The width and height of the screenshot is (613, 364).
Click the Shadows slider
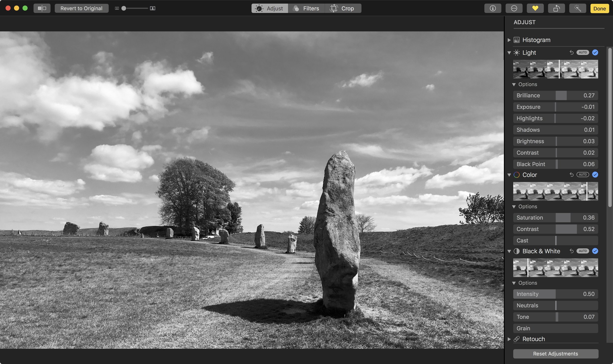coord(555,130)
